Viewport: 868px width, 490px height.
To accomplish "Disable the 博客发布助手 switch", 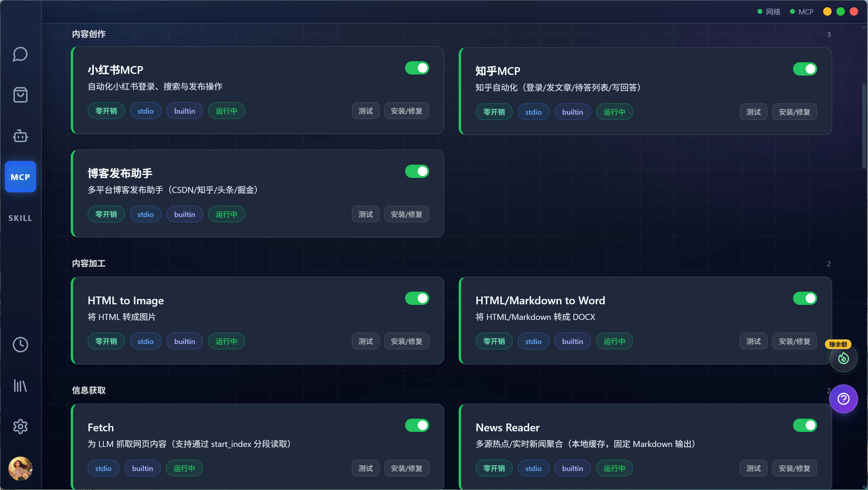I will [417, 171].
